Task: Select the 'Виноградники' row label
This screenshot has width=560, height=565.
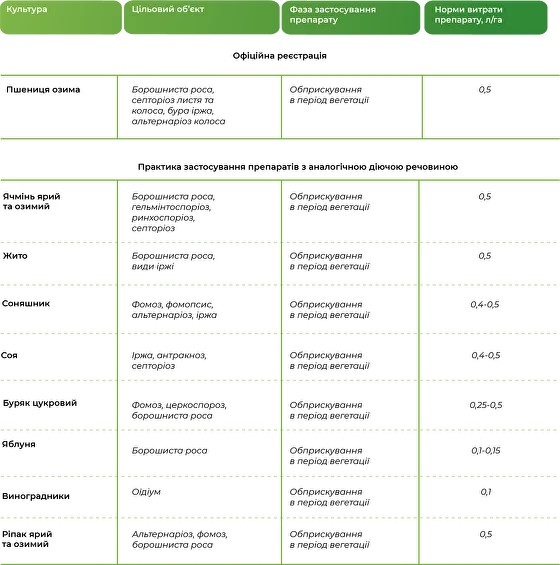Action: [36, 496]
